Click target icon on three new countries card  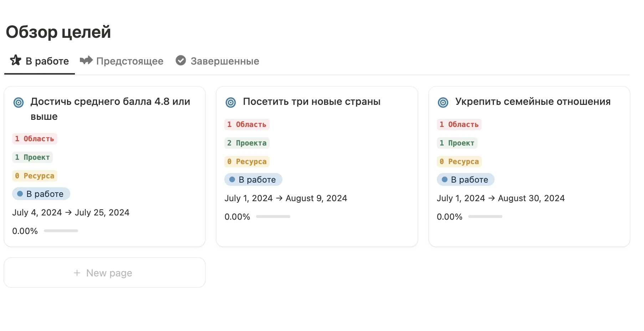tap(231, 103)
